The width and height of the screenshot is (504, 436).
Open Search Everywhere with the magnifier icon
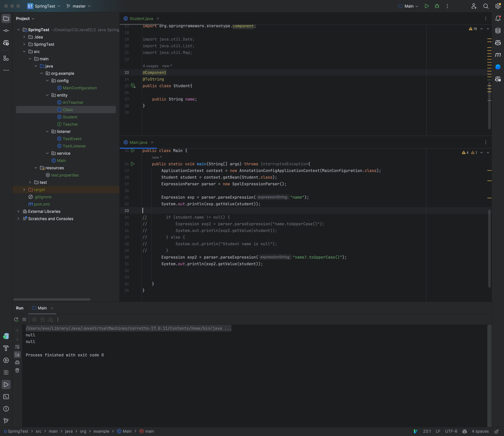pyautogui.click(x=486, y=6)
